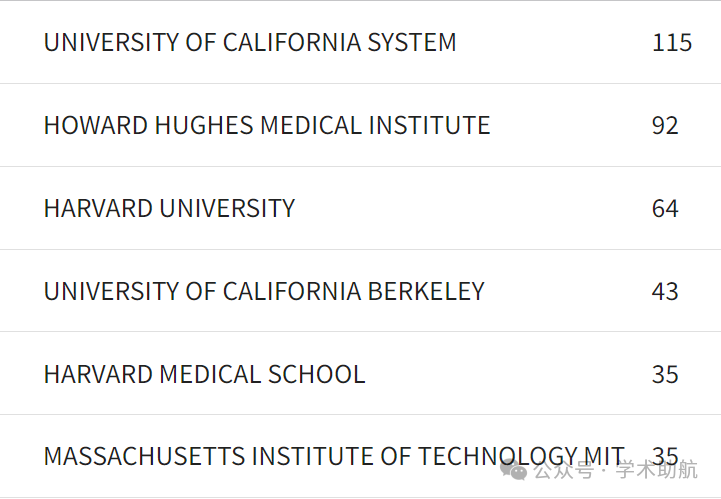Click count 35 beside Harvard Medical School
Viewport: 721px width, 499px height.
[665, 374]
